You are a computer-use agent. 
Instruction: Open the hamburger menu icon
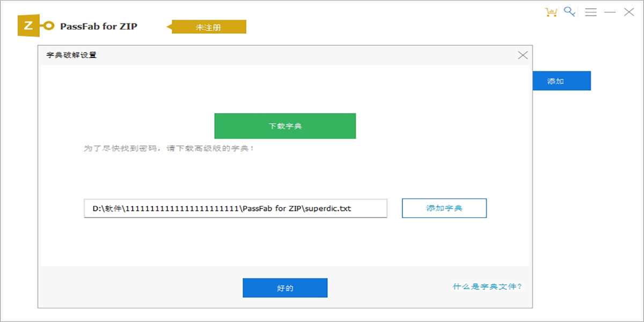[591, 12]
